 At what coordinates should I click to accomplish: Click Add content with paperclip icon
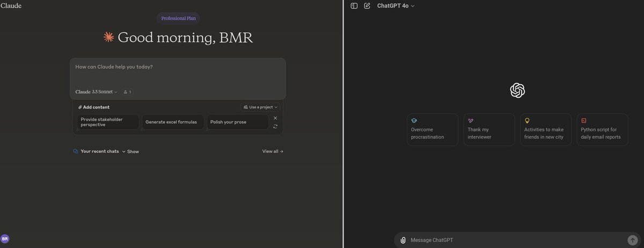93,107
